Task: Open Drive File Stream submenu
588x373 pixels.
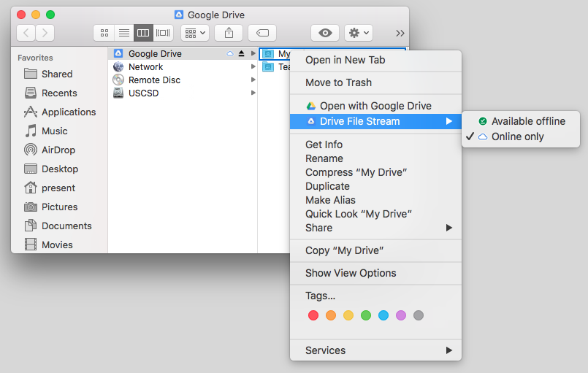Action: (375, 121)
